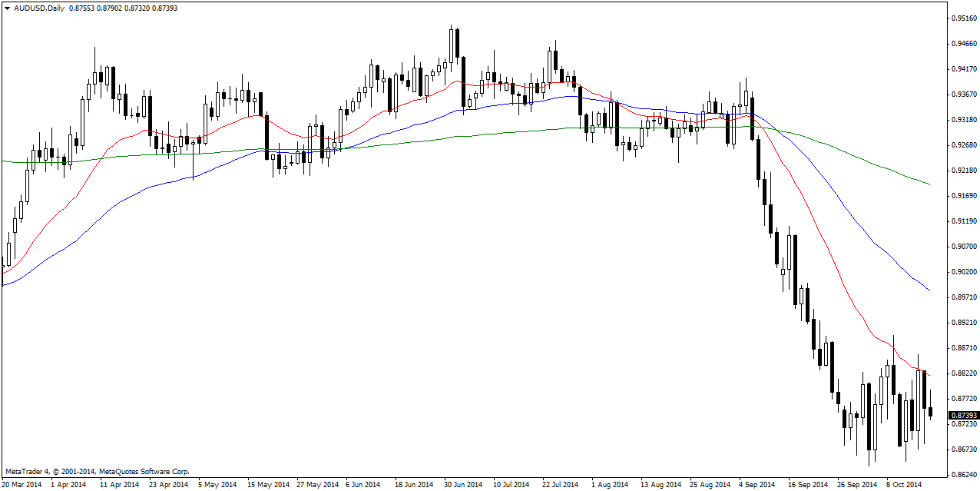
Task: Click the 1 Aug 2014 time axis marker
Action: pyautogui.click(x=610, y=485)
